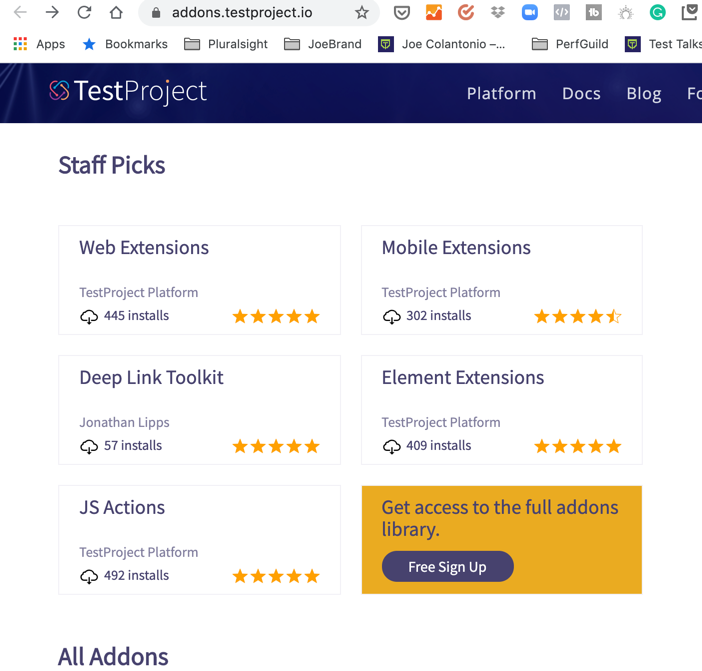Screen dimensions: 702x671
Task: Click the 409 installs text
Action: (439, 445)
